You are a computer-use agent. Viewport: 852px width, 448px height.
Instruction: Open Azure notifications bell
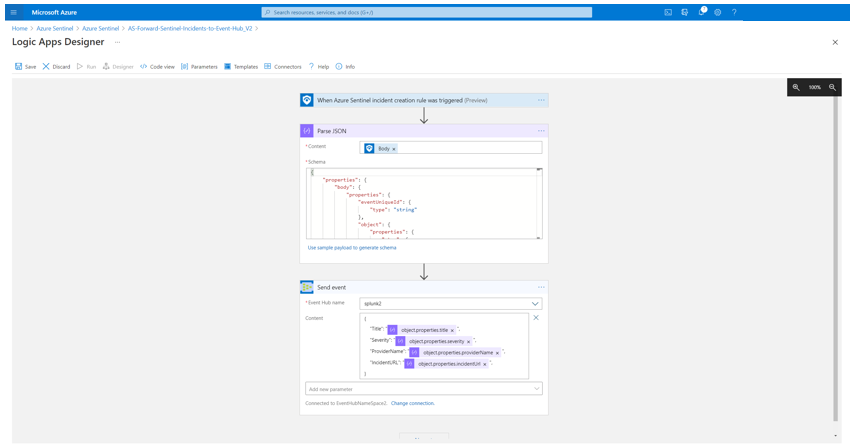pyautogui.click(x=701, y=12)
